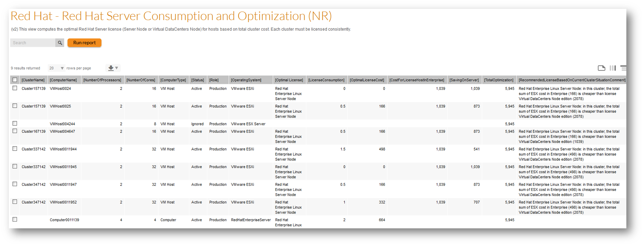This screenshot has width=644, height=246.
Task: Click the report title heading
Action: pyautogui.click(x=171, y=16)
